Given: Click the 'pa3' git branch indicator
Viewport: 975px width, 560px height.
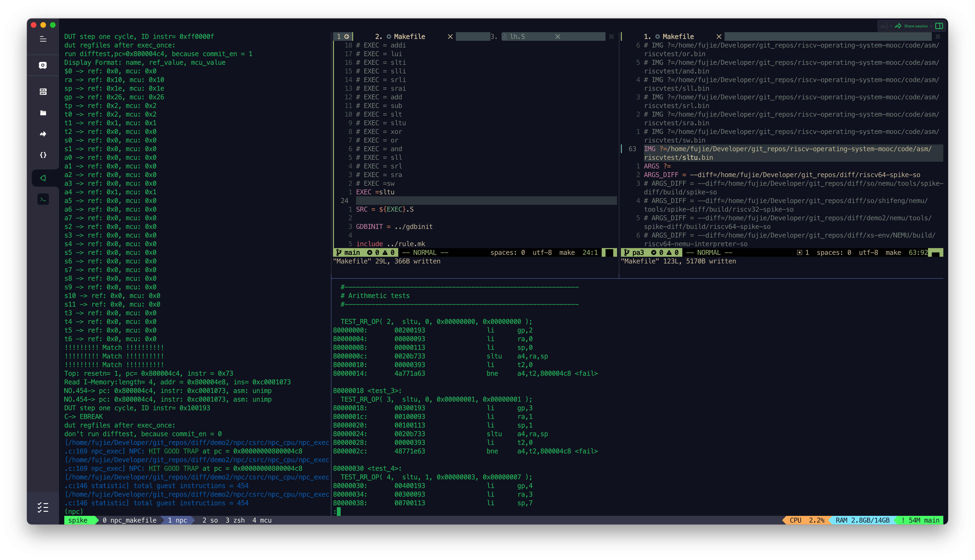Looking at the screenshot, I should pyautogui.click(x=634, y=253).
